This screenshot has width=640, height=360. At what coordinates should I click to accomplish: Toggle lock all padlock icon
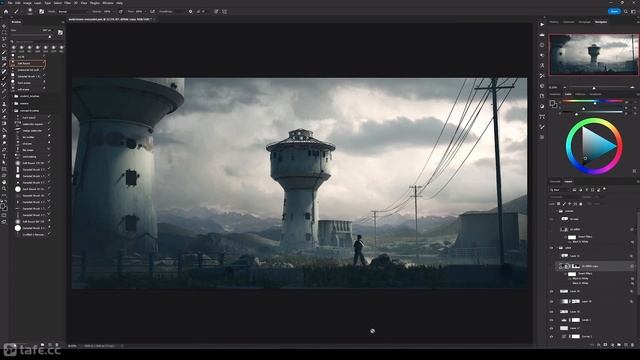coord(581,204)
